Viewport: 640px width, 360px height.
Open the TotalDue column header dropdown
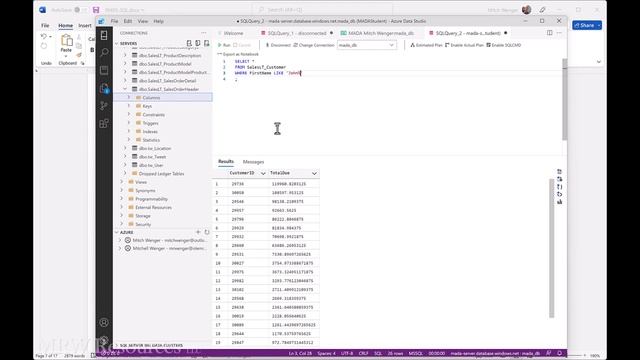point(314,173)
